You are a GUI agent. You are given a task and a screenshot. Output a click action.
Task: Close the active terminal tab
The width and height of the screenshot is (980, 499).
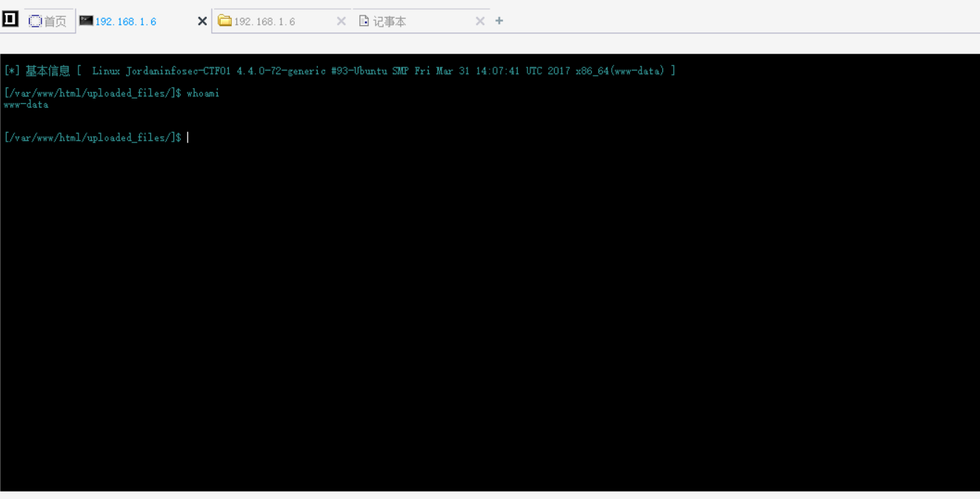tap(201, 22)
